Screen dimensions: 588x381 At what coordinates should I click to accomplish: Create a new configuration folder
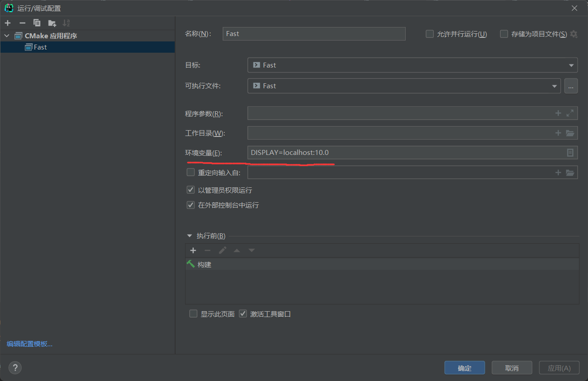(x=51, y=23)
